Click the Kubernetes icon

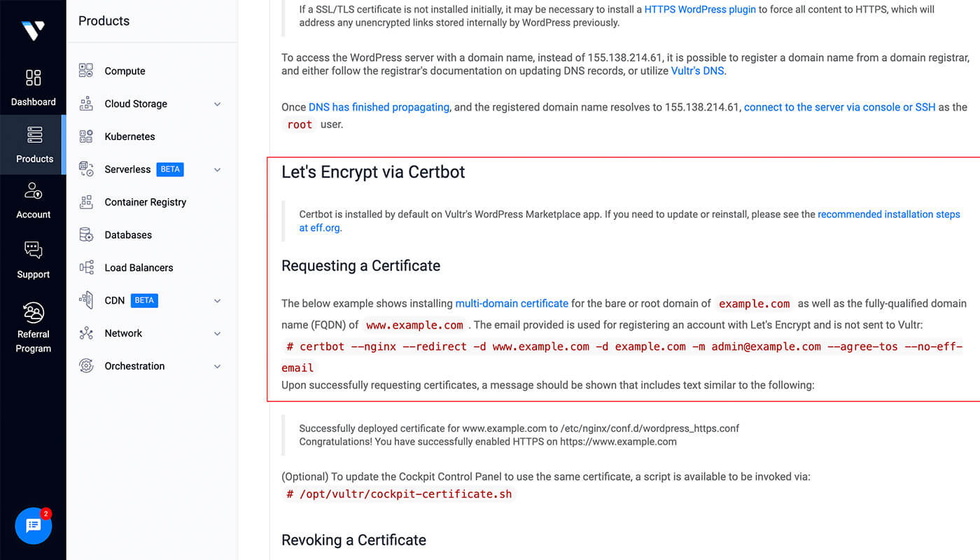86,136
